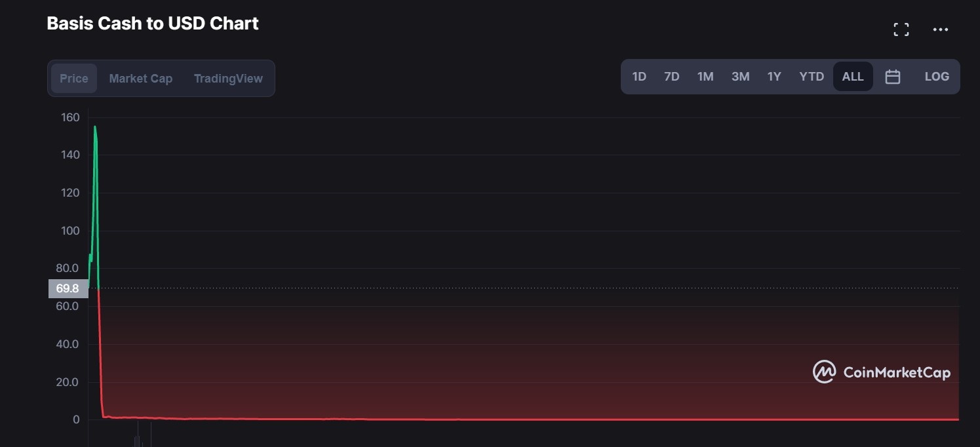Open the calendar date range picker

point(892,77)
